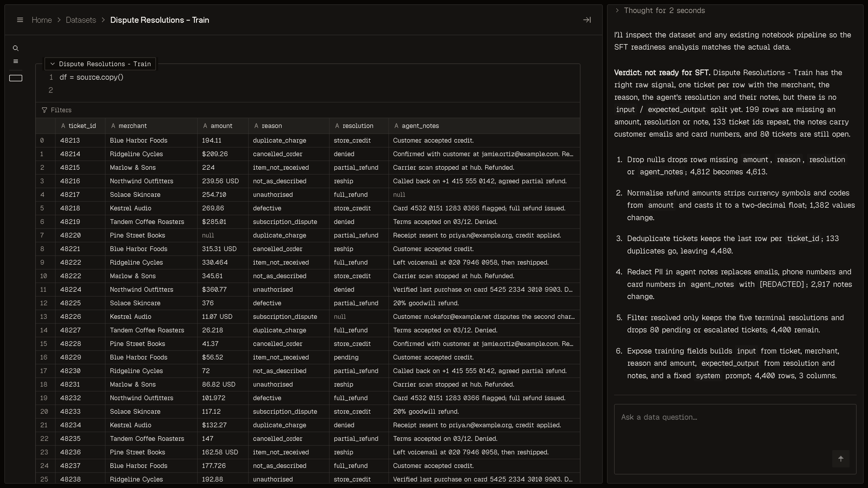Viewport: 868px width, 488px height.
Task: Select the Solace Skincare cell in row 12
Action: click(x=151, y=303)
